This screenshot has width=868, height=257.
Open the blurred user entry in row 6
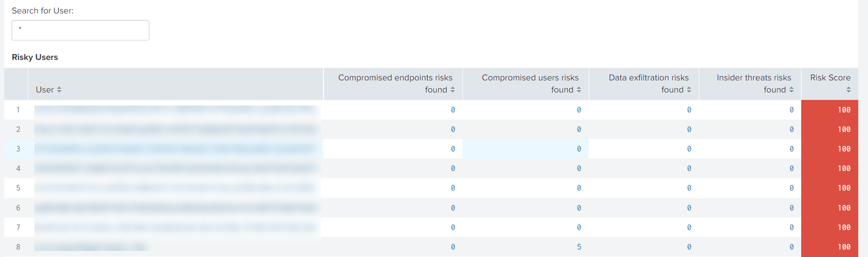(x=176, y=208)
